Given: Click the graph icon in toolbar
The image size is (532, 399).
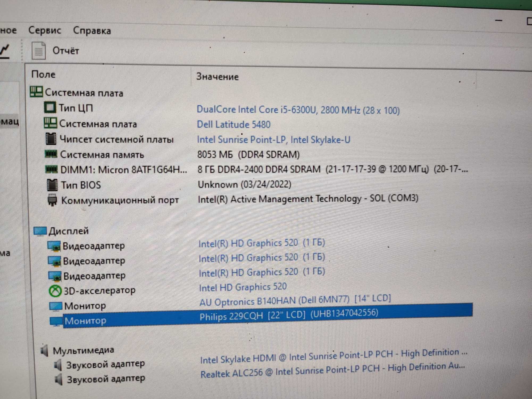Looking at the screenshot, I should click(5, 51).
